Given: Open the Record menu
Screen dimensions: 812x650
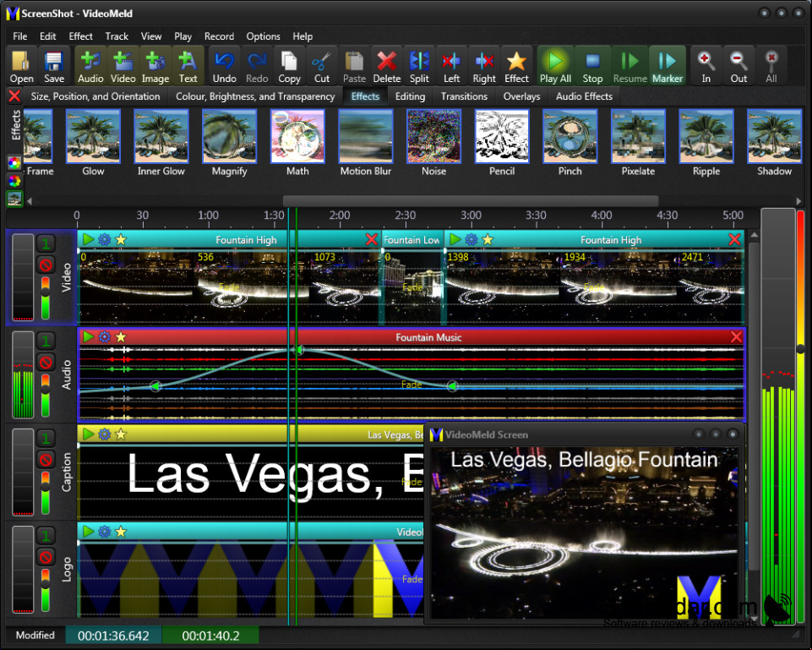Looking at the screenshot, I should [219, 36].
